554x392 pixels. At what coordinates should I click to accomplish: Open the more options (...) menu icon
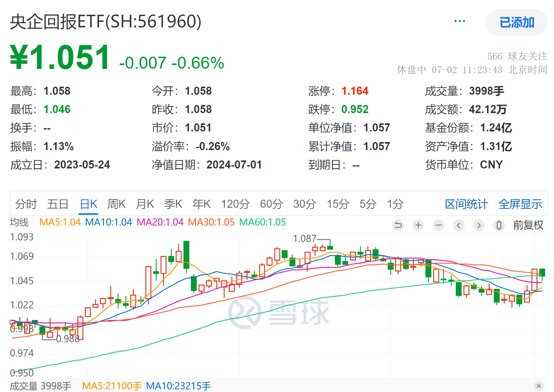(460, 21)
